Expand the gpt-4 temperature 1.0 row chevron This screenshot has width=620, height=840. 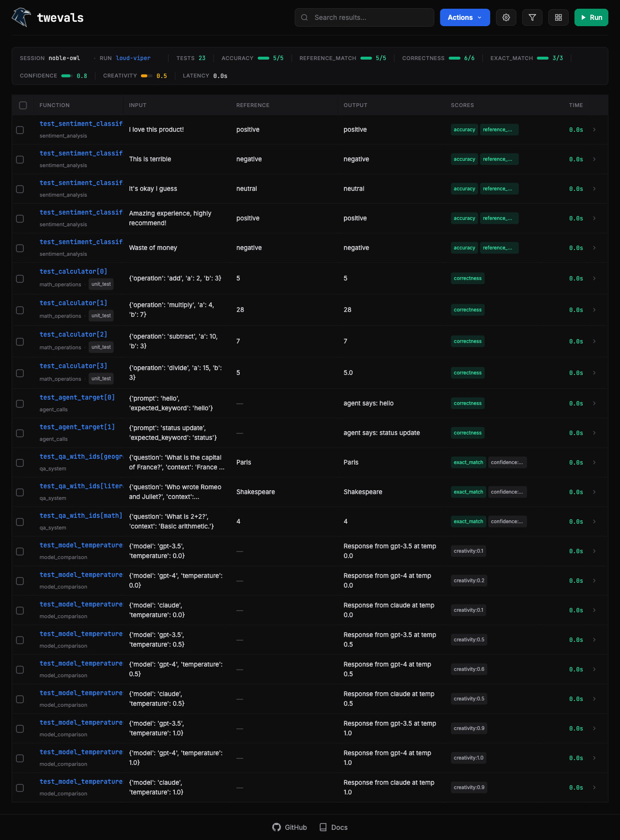pos(594,758)
